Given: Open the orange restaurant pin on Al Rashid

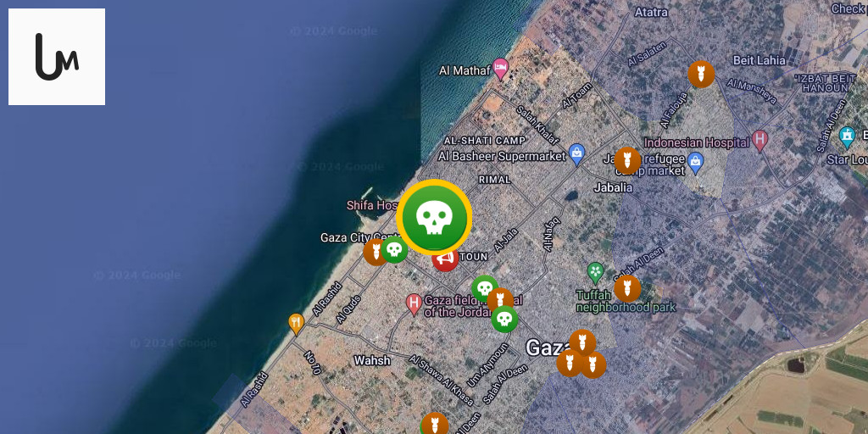Looking at the screenshot, I should [297, 324].
